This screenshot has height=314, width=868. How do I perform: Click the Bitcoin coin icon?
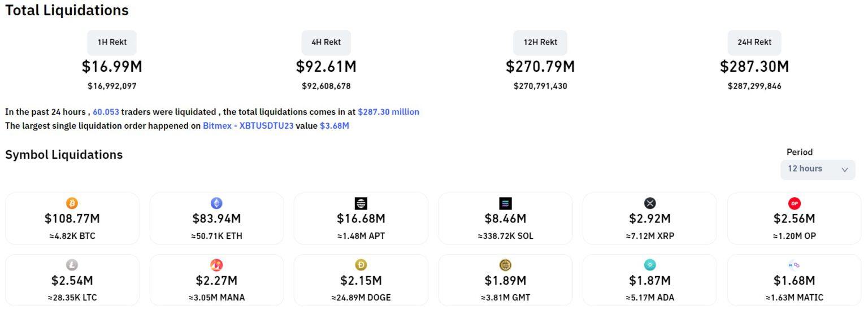(x=72, y=203)
